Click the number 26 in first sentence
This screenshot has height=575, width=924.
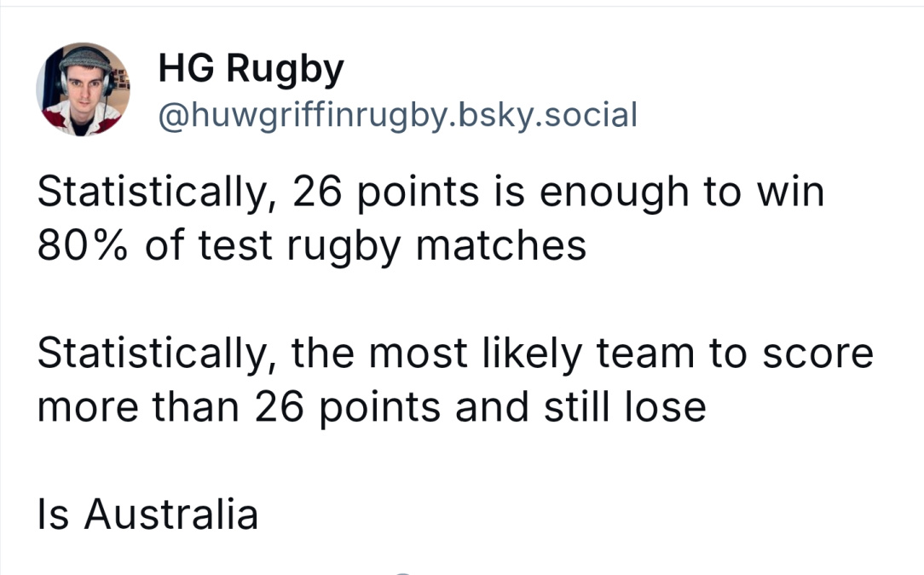point(317,192)
